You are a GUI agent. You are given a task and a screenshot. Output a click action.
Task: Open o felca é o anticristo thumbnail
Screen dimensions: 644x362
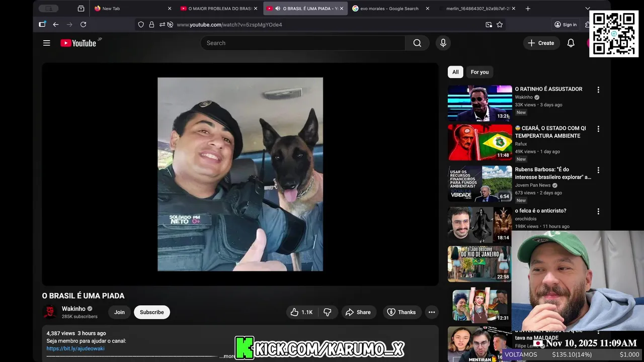point(480,225)
